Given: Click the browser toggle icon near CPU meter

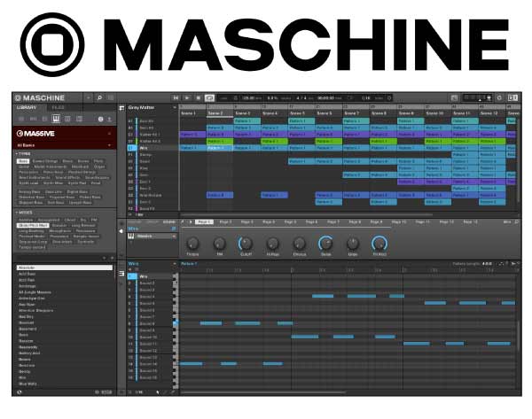Looking at the screenshot, I should pyautogui.click(x=455, y=98).
